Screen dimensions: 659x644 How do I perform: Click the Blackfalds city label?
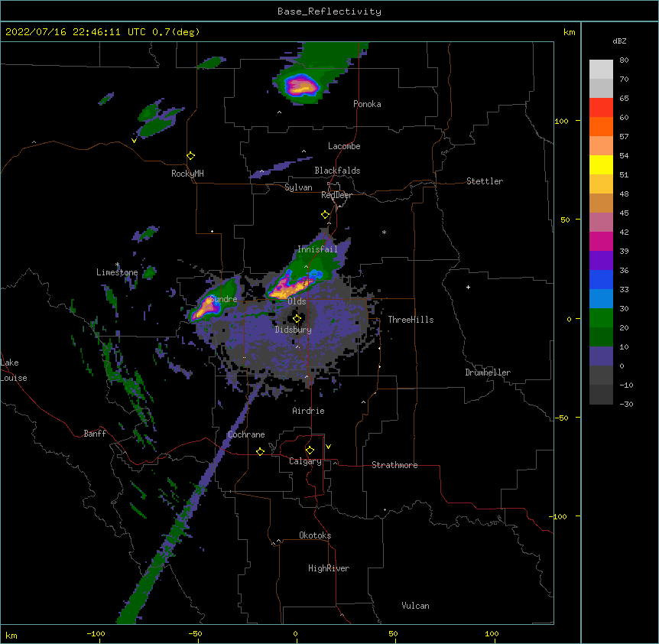337,171
